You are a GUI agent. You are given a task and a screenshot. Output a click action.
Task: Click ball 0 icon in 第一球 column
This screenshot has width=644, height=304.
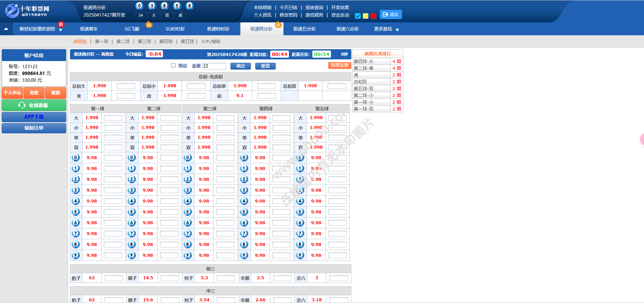coord(76,158)
